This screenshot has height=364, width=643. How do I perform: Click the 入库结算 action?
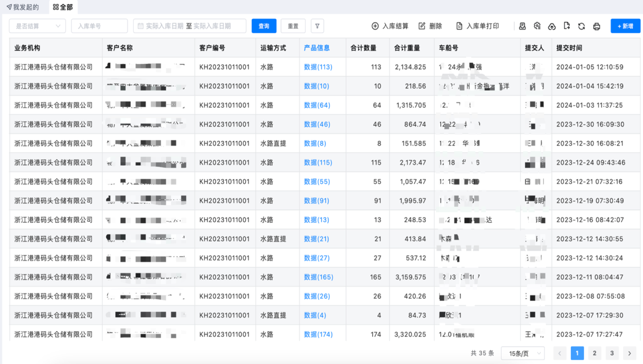pyautogui.click(x=390, y=26)
